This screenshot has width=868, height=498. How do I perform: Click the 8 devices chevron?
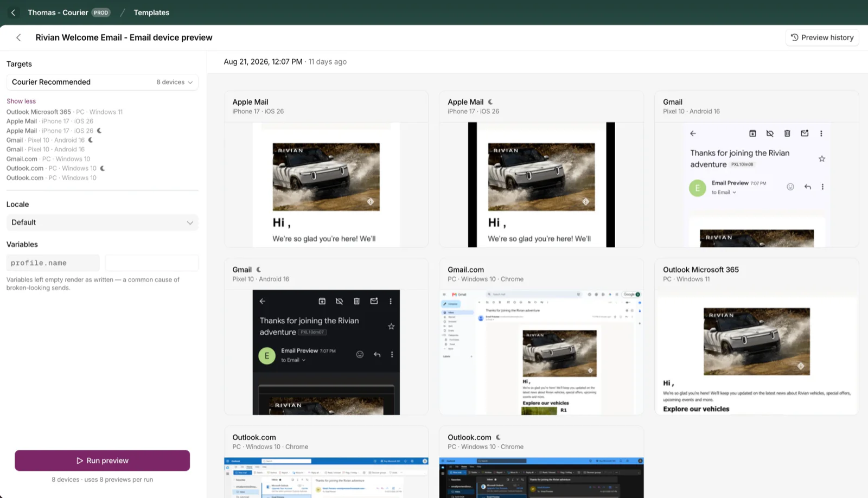[190, 82]
